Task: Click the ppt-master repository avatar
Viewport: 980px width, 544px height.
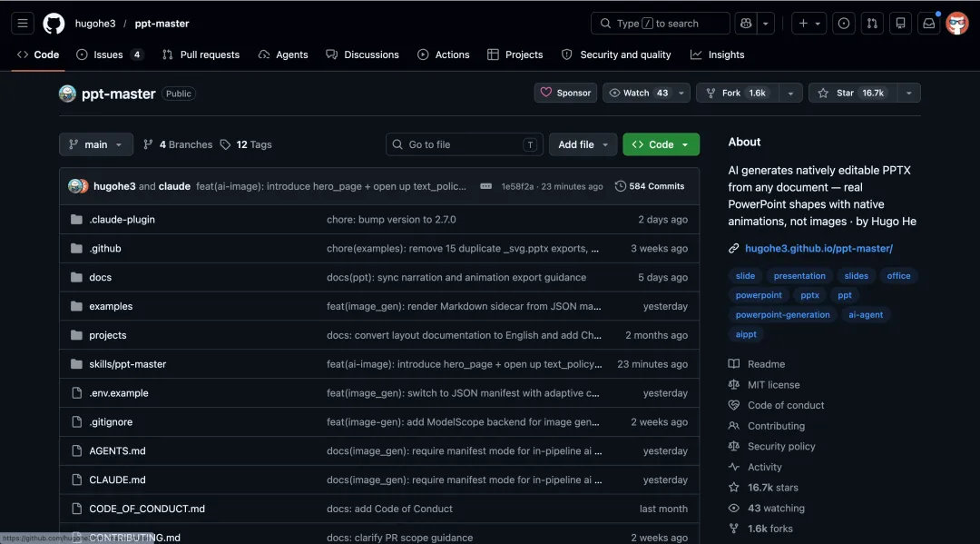Action: click(67, 94)
